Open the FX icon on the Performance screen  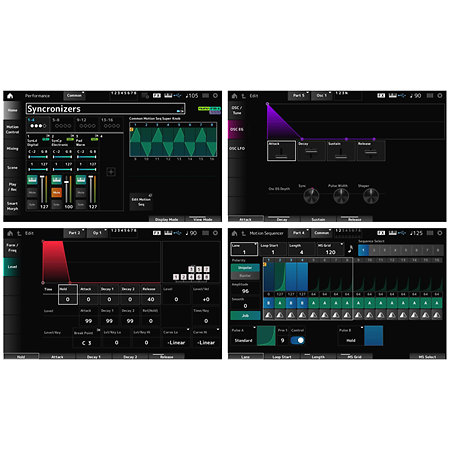point(157,96)
